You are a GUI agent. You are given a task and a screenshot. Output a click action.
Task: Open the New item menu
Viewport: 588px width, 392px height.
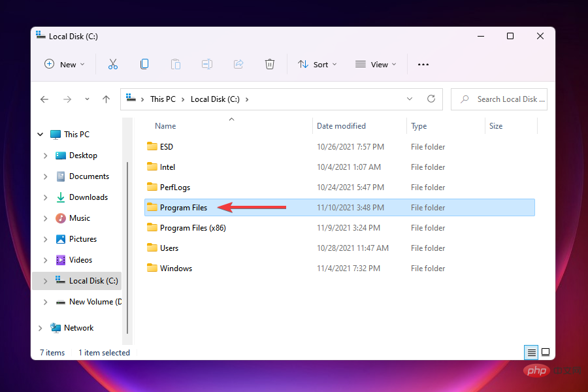click(x=64, y=64)
